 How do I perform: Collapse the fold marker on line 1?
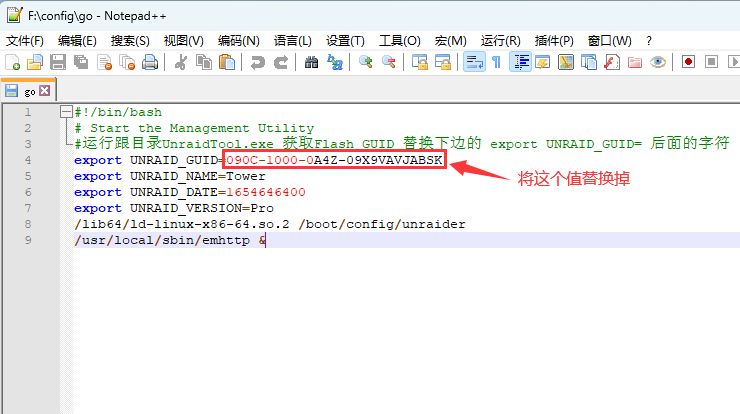tap(65, 112)
